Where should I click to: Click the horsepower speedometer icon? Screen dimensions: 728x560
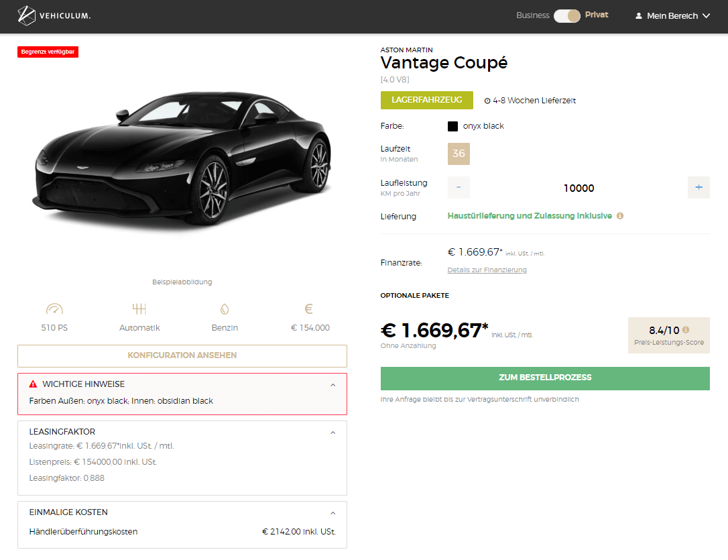54,309
